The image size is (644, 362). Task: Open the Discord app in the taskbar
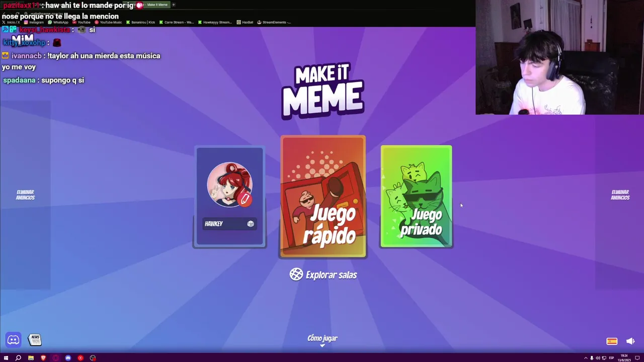click(68, 358)
